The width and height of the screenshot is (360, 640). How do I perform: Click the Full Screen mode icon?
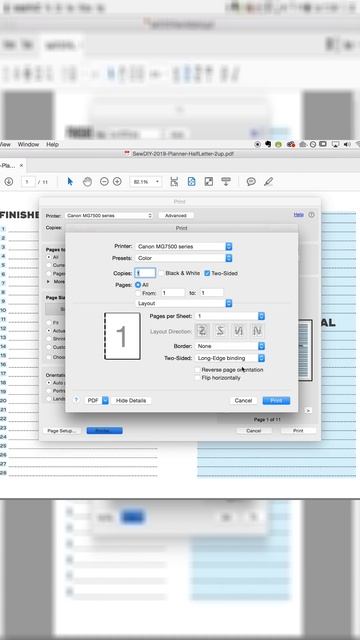coord(209,182)
